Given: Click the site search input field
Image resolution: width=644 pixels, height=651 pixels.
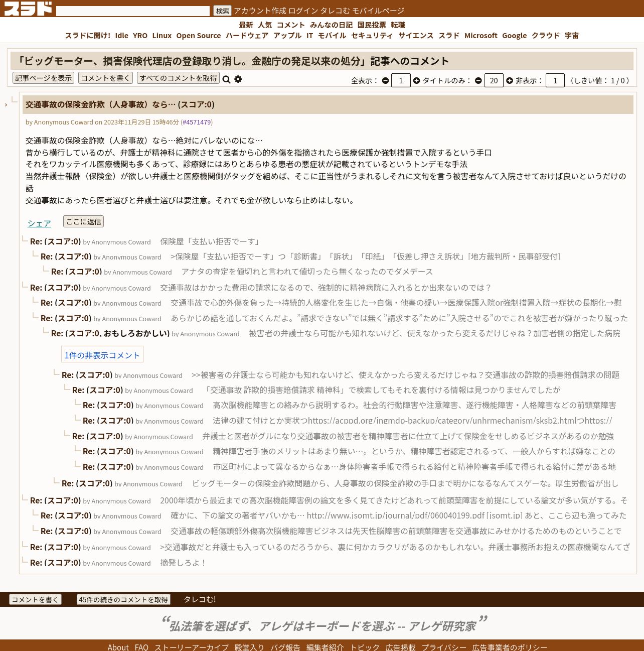Looking at the screenshot, I should (133, 11).
